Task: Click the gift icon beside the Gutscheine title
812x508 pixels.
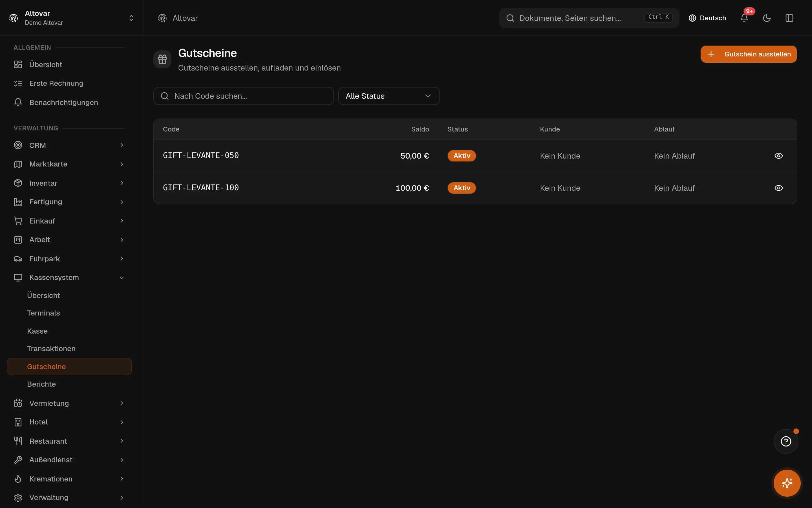Action: point(162,59)
